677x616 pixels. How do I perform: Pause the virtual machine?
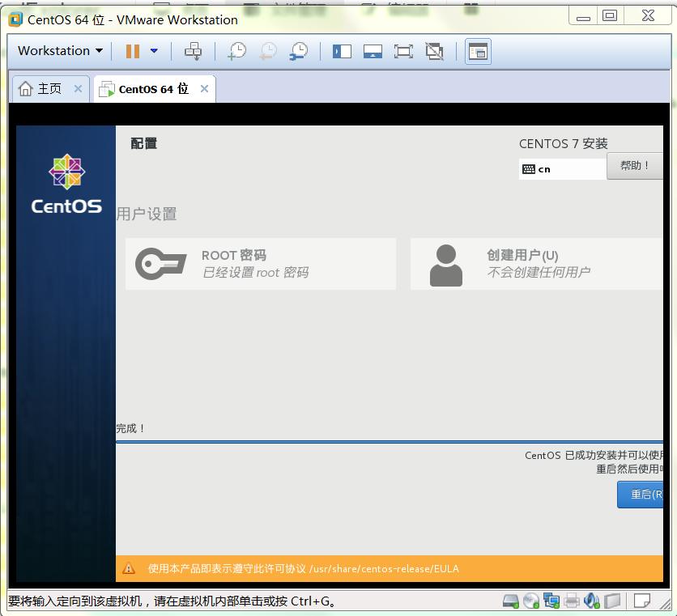(133, 51)
